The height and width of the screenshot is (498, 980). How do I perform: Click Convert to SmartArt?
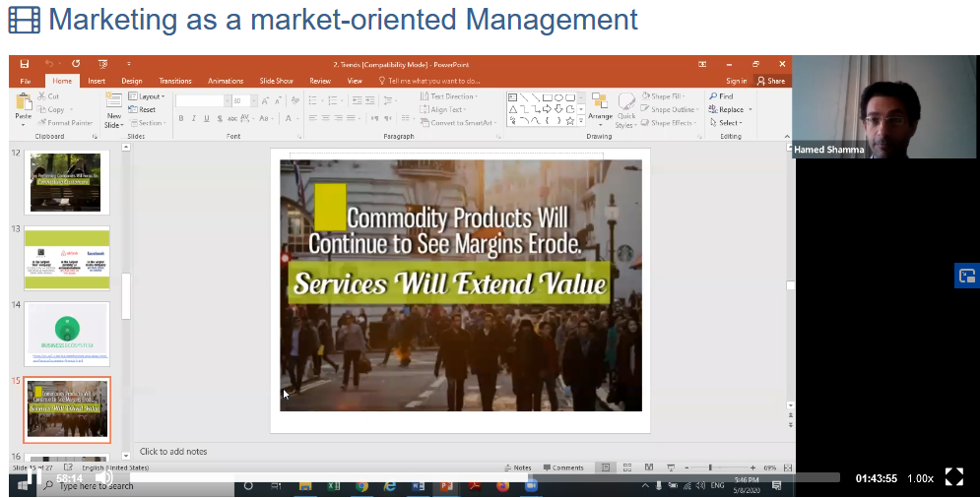[458, 122]
